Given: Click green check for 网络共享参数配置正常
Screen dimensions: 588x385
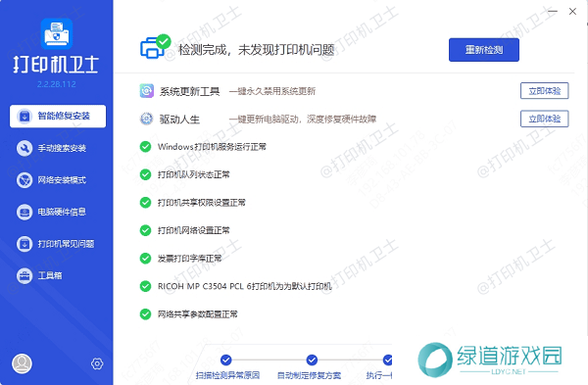Looking at the screenshot, I should tap(145, 314).
